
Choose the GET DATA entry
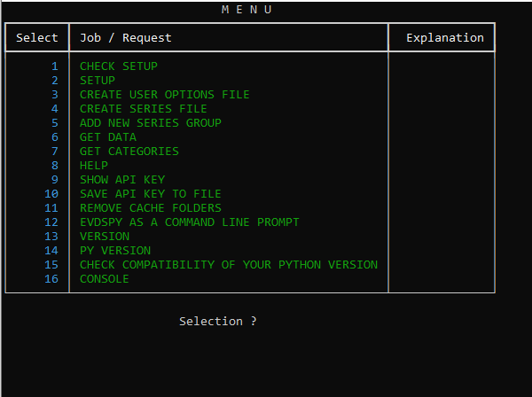tap(108, 137)
